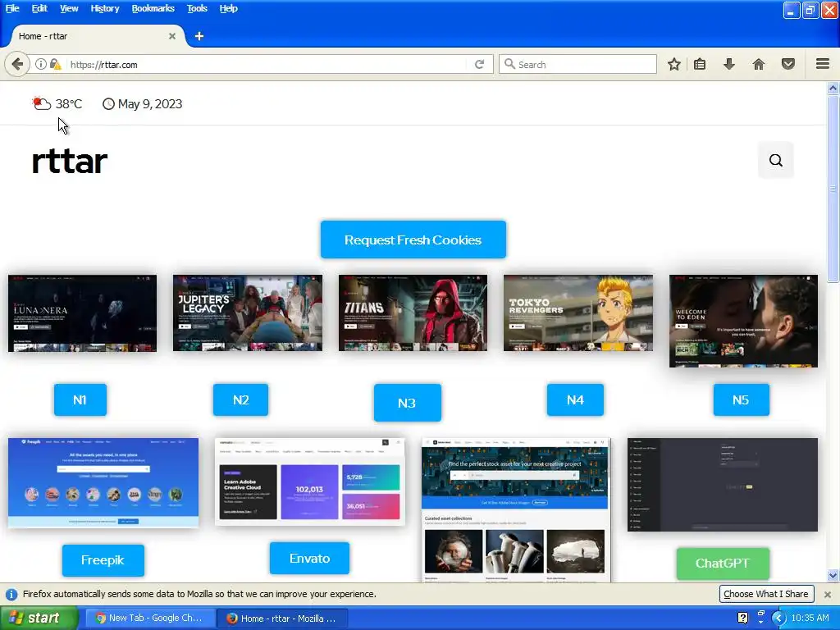Open the Windows Start button

pos(39,618)
